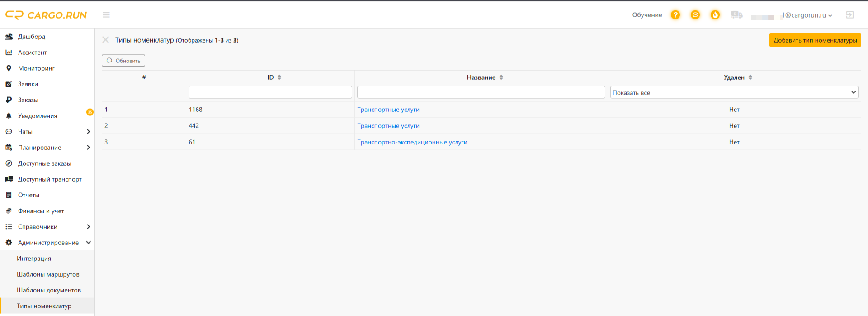This screenshot has width=868, height=316.
Task: Toggle the hamburger sidebar menu
Action: coord(106,15)
